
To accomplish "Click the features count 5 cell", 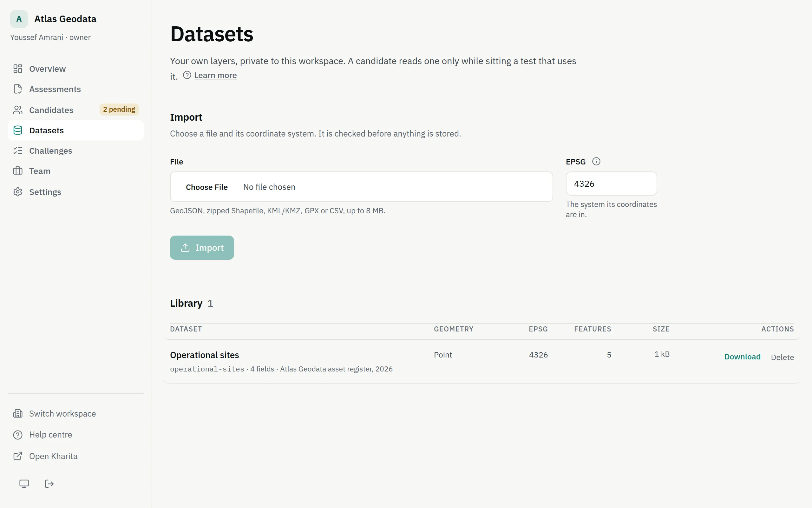I will 609,355.
